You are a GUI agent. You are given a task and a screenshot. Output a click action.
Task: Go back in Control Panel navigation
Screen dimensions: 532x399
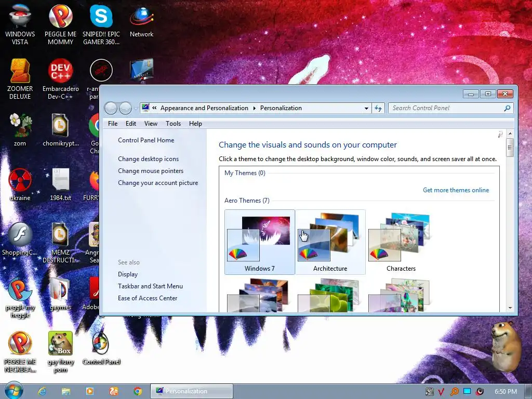click(111, 108)
